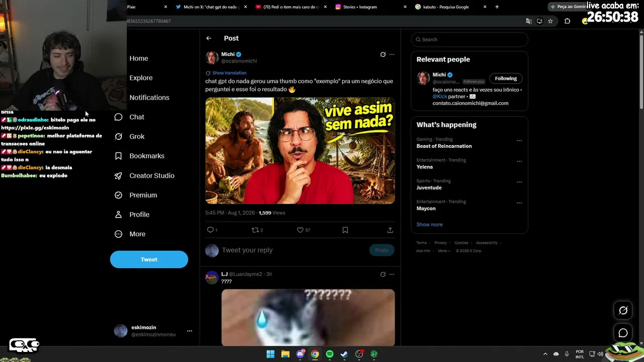Like the post with the heart icon
The image size is (644, 362).
point(300,230)
